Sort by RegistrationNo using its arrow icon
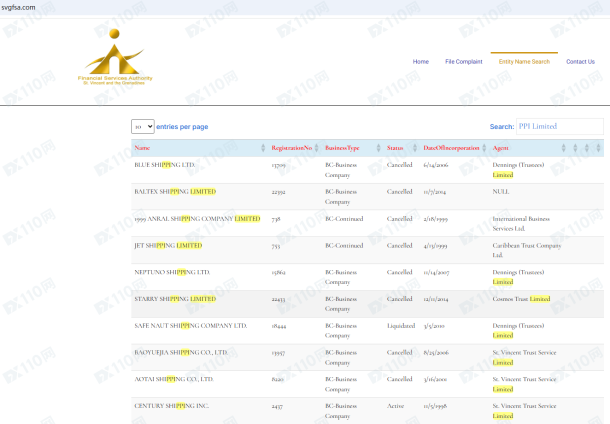This screenshot has width=610, height=424. tap(316, 148)
